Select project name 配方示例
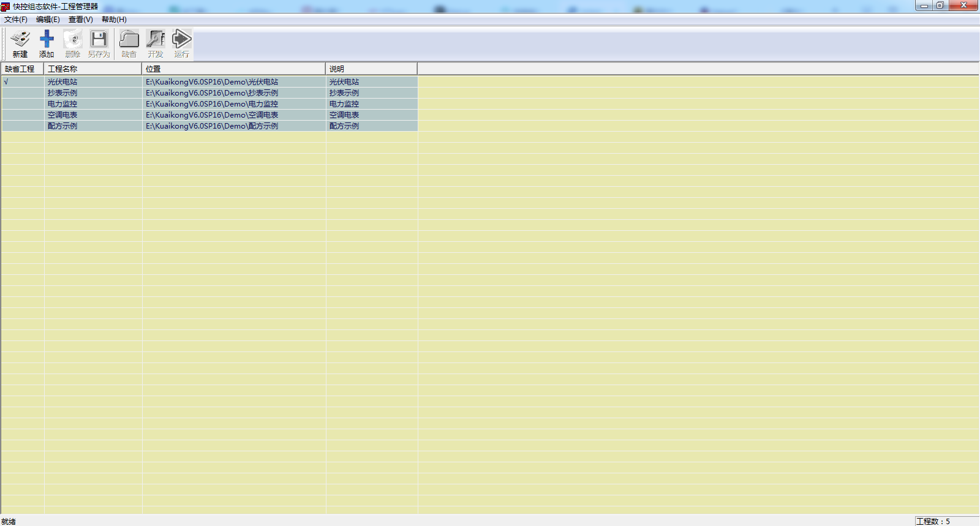Screen dimensions: 980x526 (62, 126)
